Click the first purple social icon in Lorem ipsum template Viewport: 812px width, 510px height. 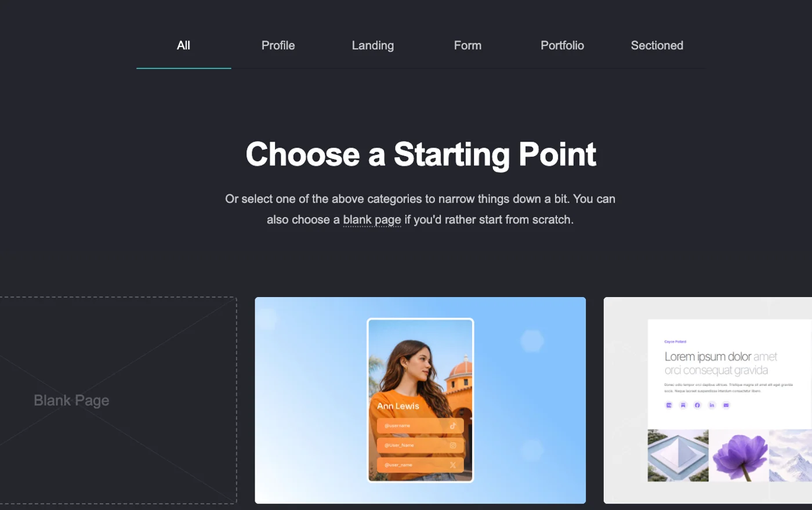click(x=669, y=405)
